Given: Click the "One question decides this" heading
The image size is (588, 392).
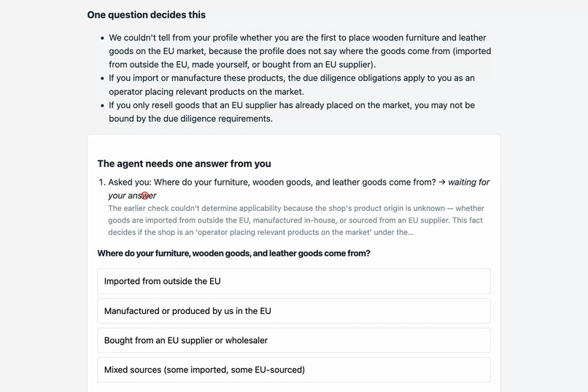Looking at the screenshot, I should click(146, 15).
